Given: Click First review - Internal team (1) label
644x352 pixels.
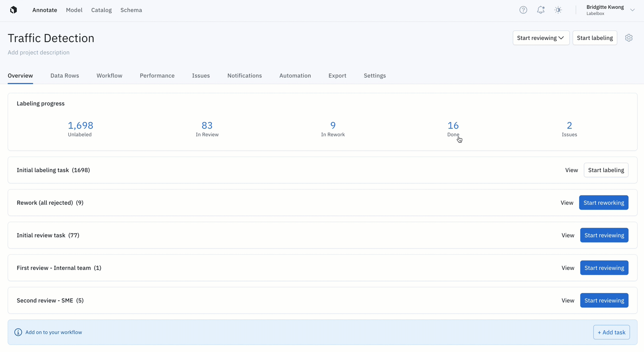Looking at the screenshot, I should click(59, 268).
